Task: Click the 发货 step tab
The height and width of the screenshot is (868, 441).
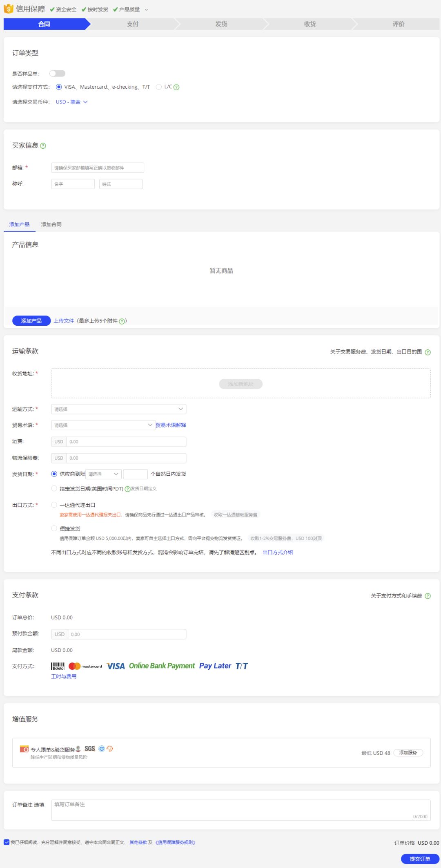Action: (x=221, y=24)
